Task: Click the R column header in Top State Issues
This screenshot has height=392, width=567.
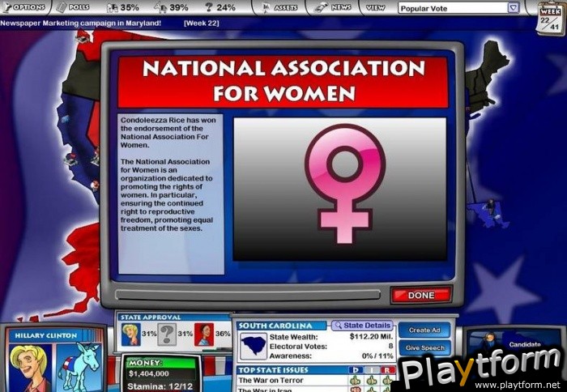Action: click(387, 370)
